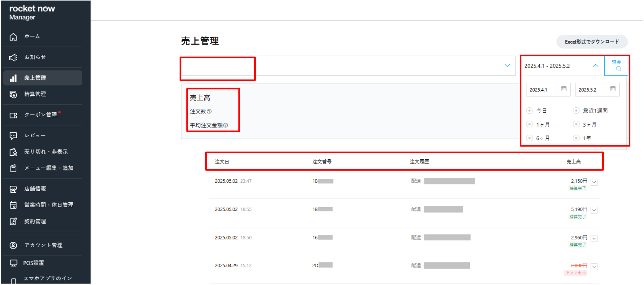Click the start date field 2025.4.1

548,90
